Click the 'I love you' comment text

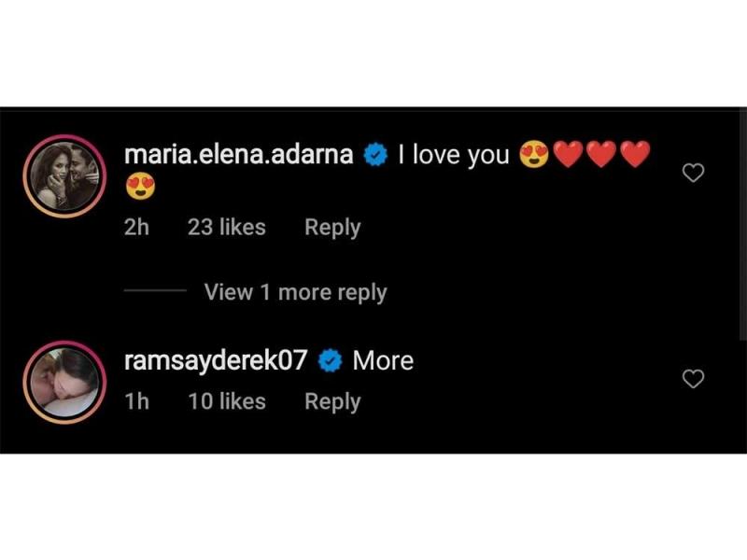(x=454, y=155)
